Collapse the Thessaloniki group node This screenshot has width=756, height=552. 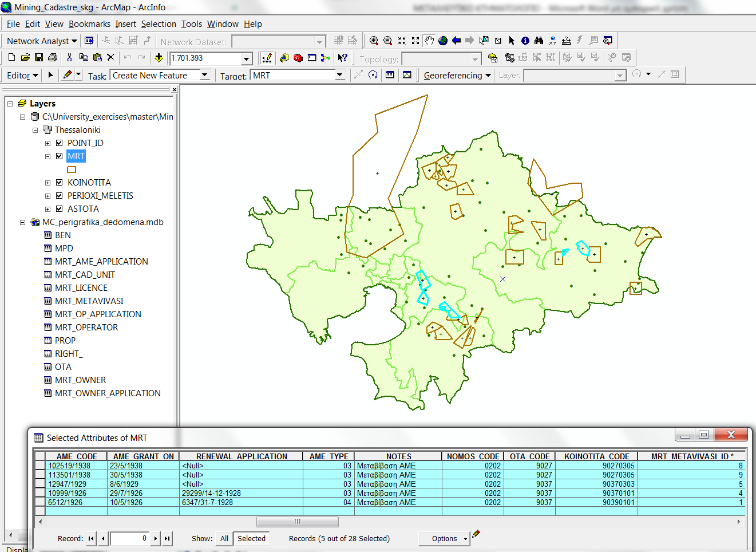[35, 131]
